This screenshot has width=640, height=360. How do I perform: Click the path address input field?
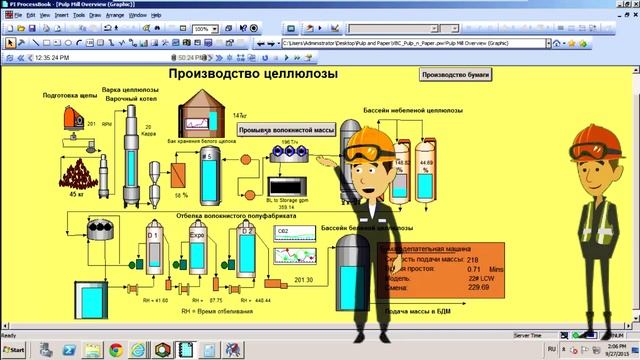413,43
